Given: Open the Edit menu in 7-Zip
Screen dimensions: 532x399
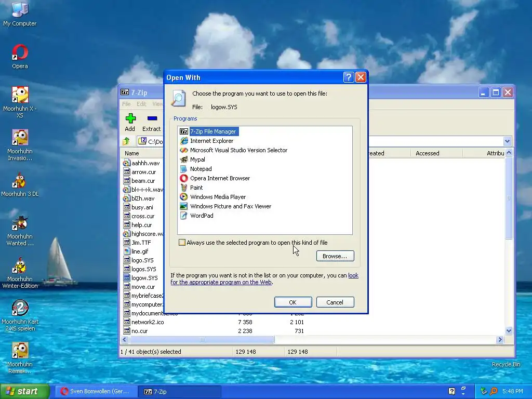Looking at the screenshot, I should click(x=141, y=104).
